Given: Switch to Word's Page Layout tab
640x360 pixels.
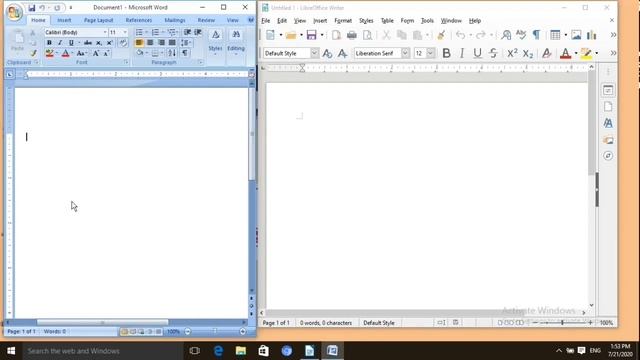Looking at the screenshot, I should click(98, 20).
